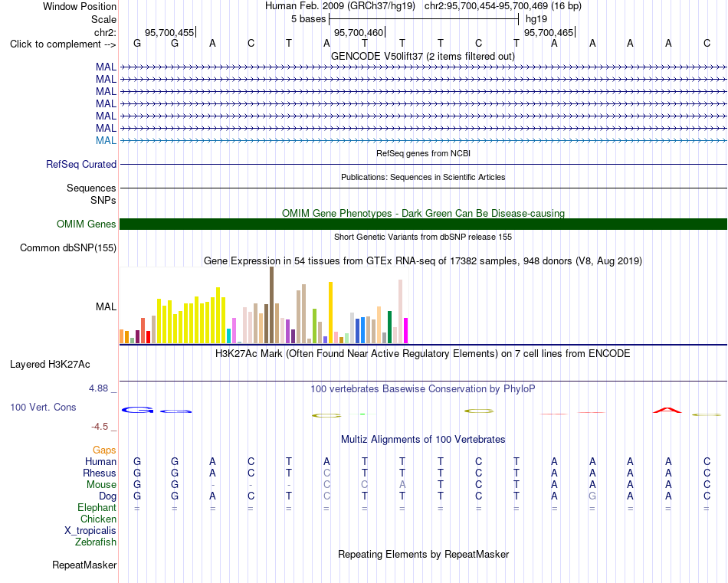The height and width of the screenshot is (583, 728).
Task: Select the Zebrafish alignment species label
Action: coord(96,542)
